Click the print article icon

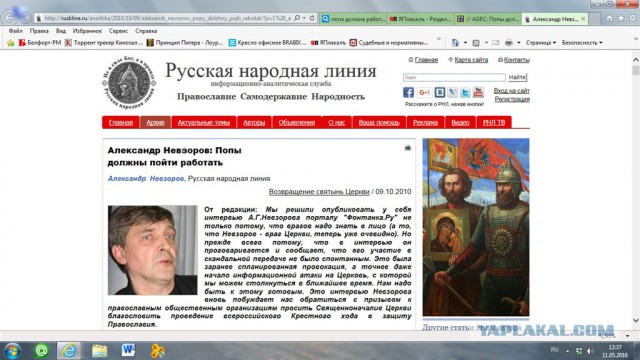pos(407,148)
